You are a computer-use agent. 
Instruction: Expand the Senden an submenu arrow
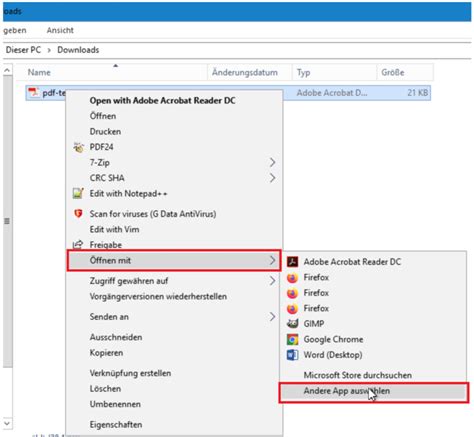tap(272, 317)
